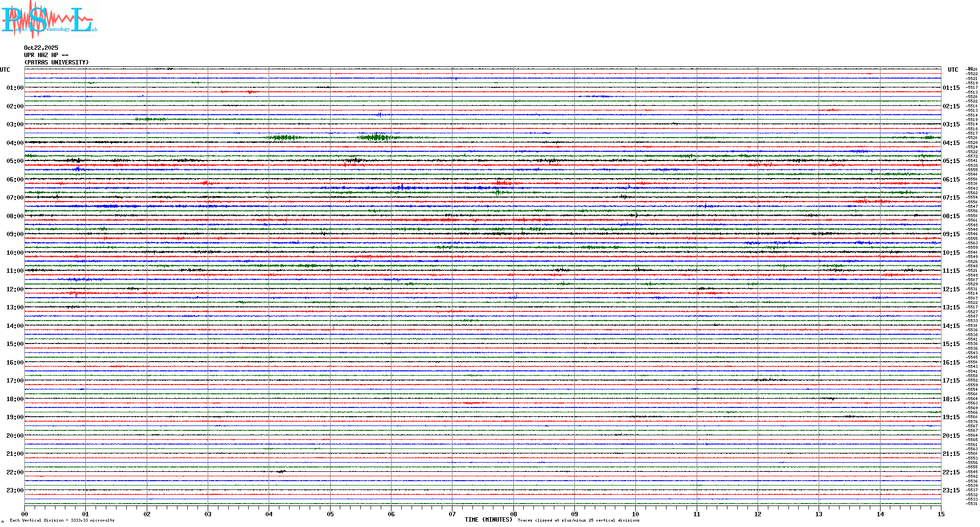Screen dimensions: 980x527
Task: Select the UPR HHZ HP station text
Action: pos(46,55)
